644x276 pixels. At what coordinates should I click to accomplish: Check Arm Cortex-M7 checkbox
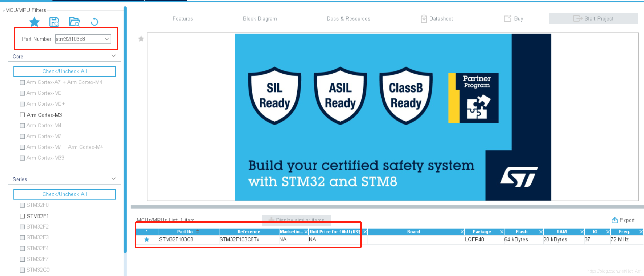pyautogui.click(x=23, y=137)
